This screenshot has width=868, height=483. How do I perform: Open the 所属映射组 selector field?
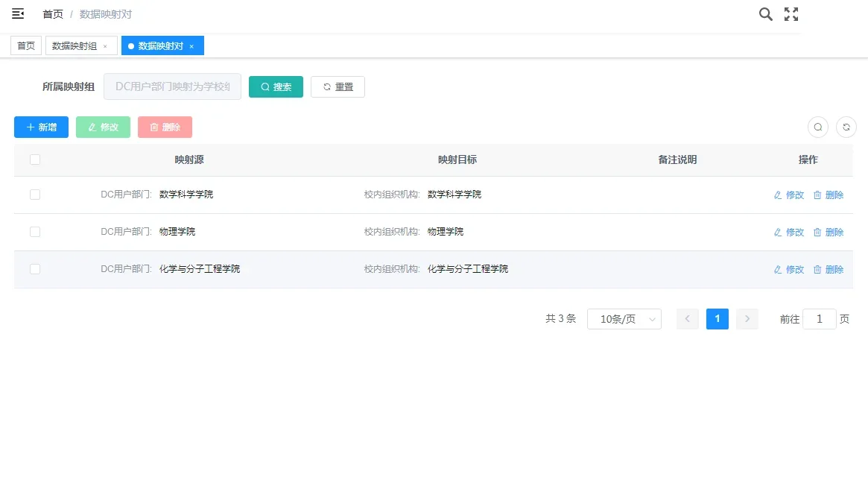coord(172,86)
